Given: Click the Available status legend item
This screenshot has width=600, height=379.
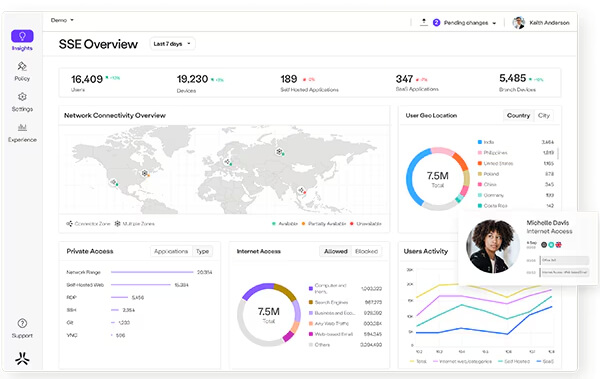Looking at the screenshot, I should pos(285,224).
